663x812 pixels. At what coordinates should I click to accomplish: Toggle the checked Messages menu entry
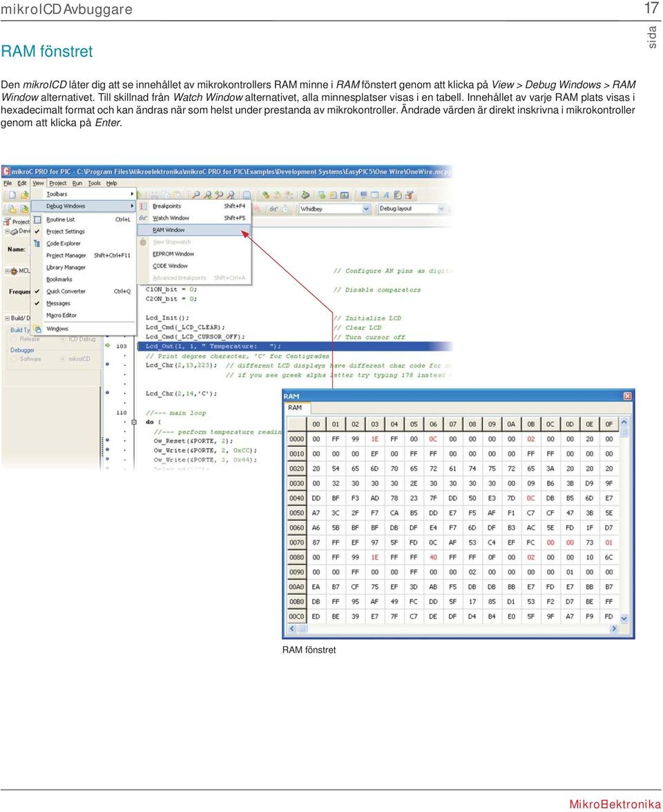tap(83, 303)
